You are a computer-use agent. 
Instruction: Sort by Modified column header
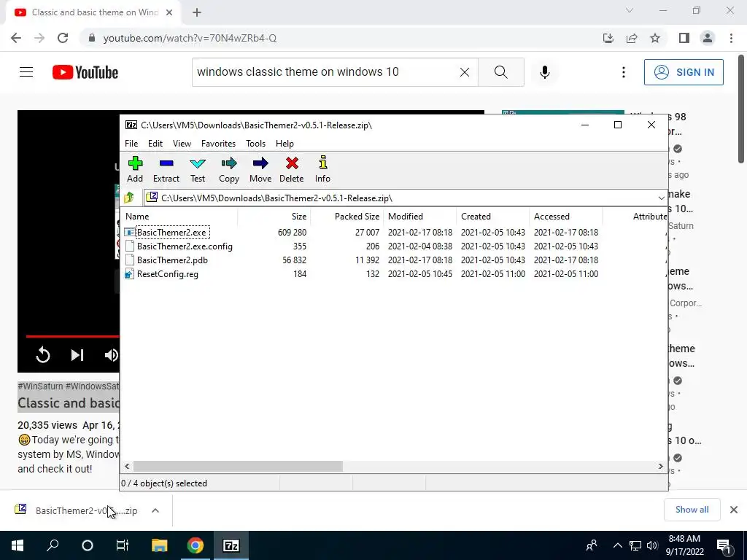[x=419, y=216]
